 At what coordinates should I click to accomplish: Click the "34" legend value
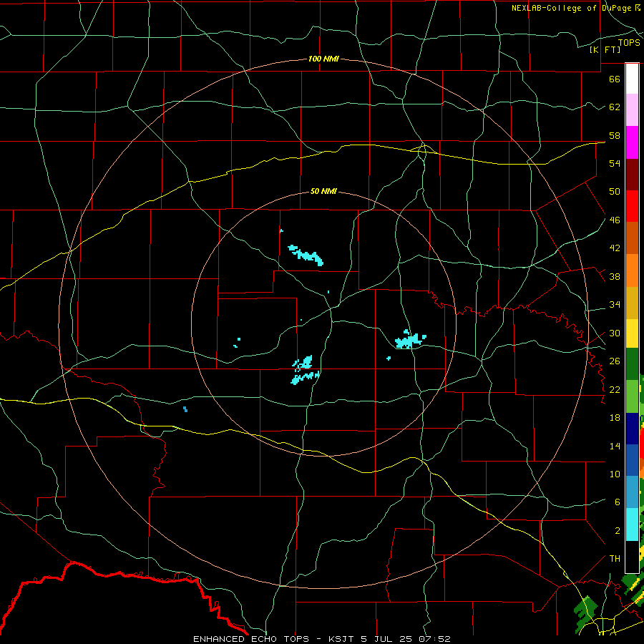pyautogui.click(x=615, y=305)
